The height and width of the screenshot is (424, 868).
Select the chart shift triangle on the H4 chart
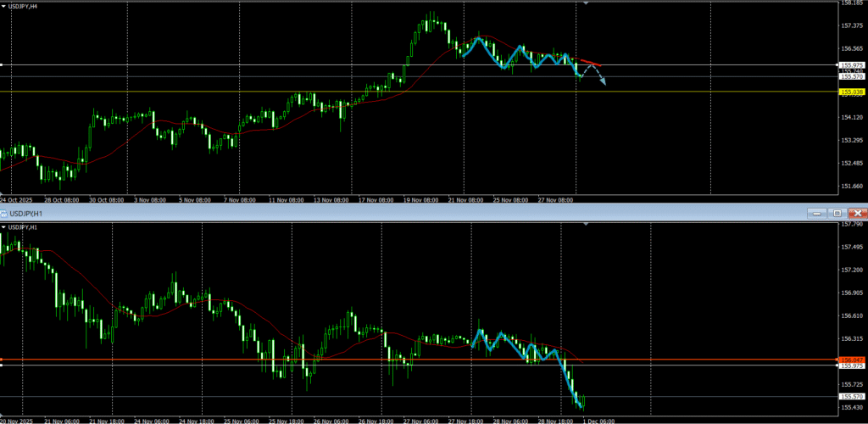[x=586, y=3]
